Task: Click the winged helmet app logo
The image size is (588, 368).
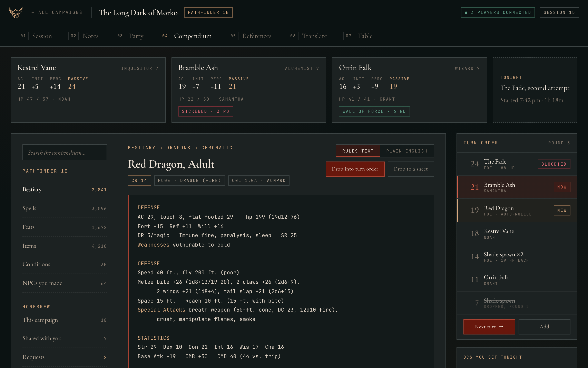Action: pyautogui.click(x=16, y=12)
